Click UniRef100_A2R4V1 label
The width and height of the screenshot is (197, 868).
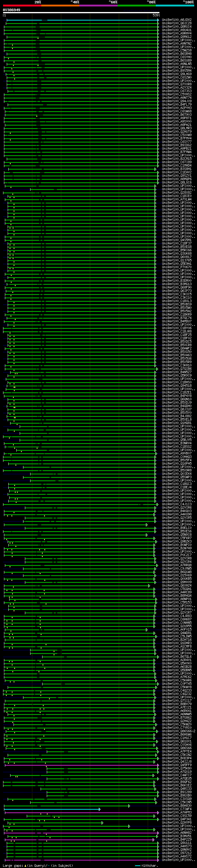click(x=177, y=660)
